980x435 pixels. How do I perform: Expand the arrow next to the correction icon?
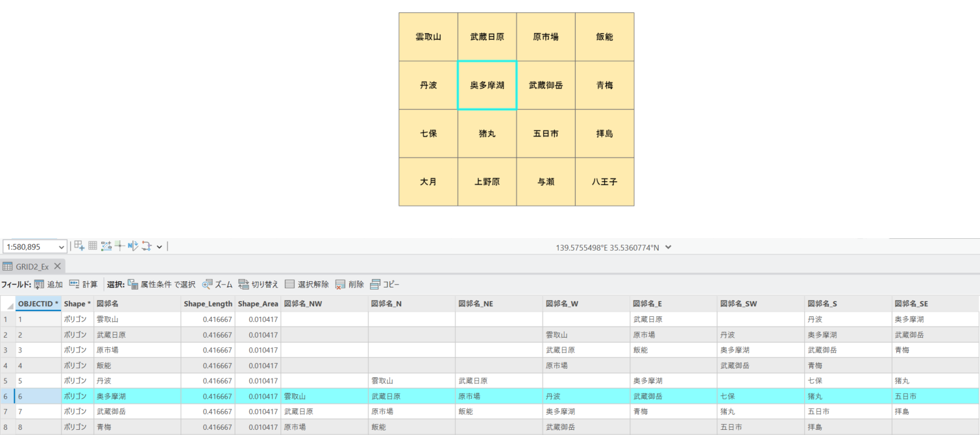(x=159, y=247)
